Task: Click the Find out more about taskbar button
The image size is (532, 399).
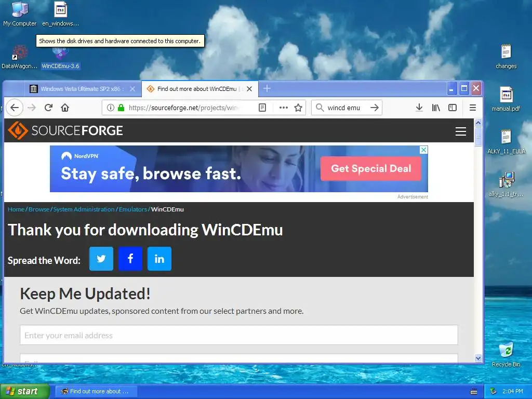Action: pyautogui.click(x=96, y=391)
